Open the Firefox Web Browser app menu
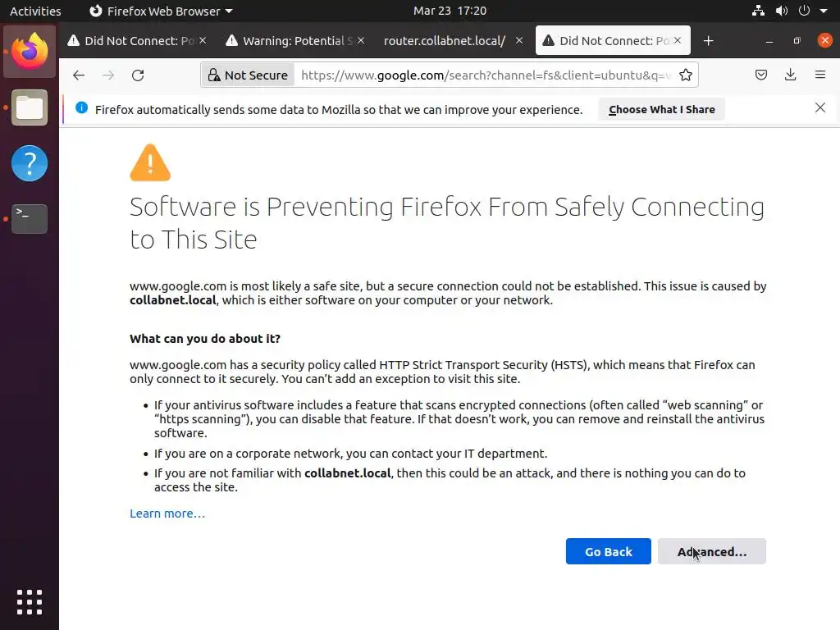Screen dimensions: 840x630 [160, 11]
